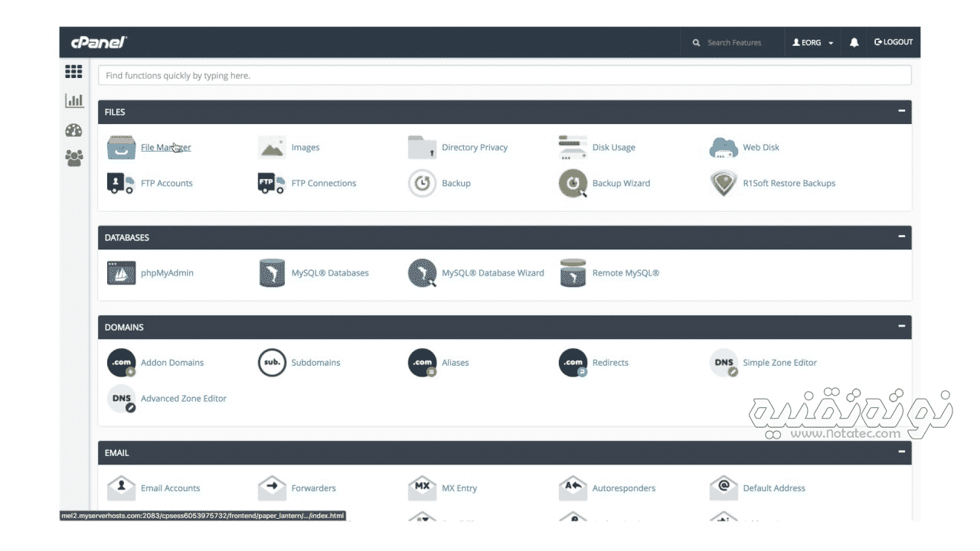Click the dashboard gauge sidebar icon
The image size is (980, 551).
[x=73, y=130]
